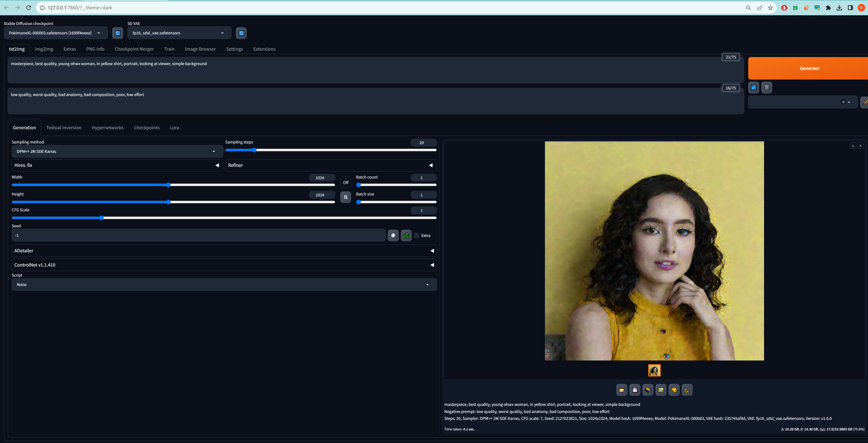Send the result to img2img
Screen dimensions: 868x443
[661, 390]
